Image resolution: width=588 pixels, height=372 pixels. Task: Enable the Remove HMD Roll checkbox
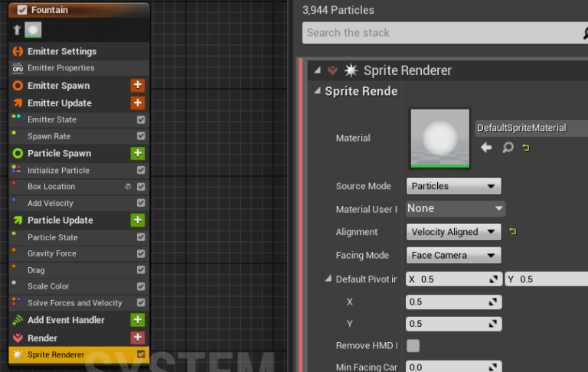[413, 346]
